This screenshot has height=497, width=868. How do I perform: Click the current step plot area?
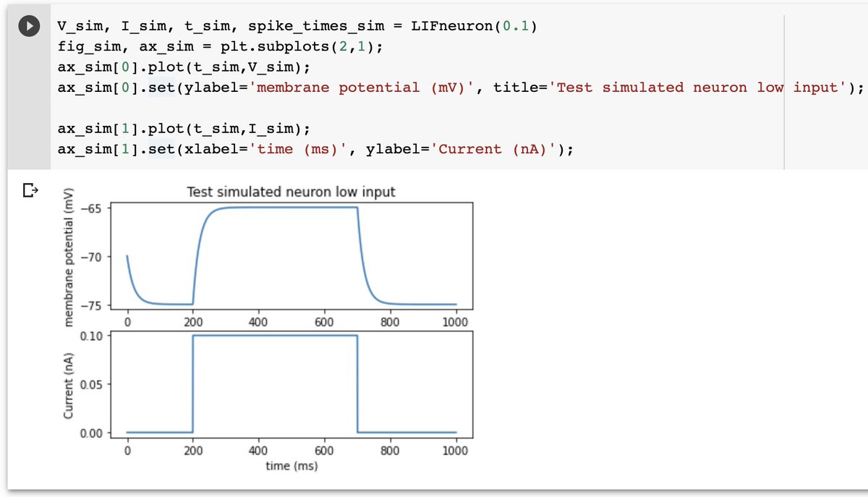coord(292,384)
